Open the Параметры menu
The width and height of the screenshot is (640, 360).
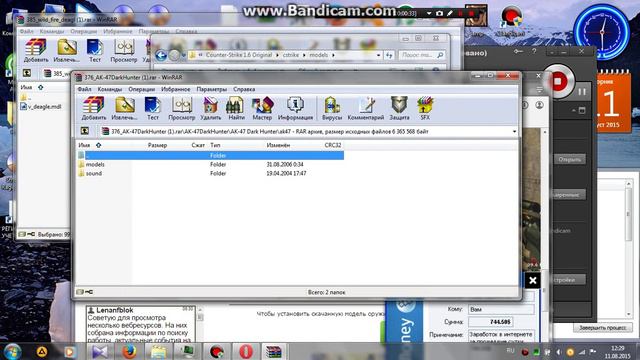[x=211, y=89]
